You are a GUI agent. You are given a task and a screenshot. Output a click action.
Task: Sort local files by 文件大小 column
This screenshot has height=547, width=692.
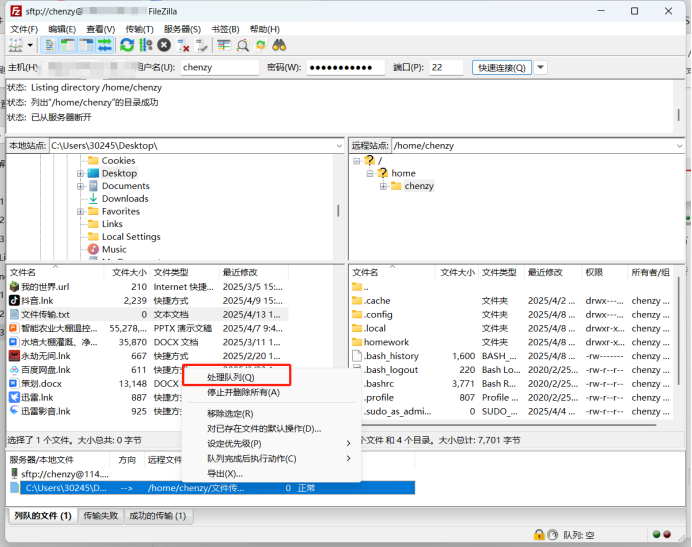(128, 272)
